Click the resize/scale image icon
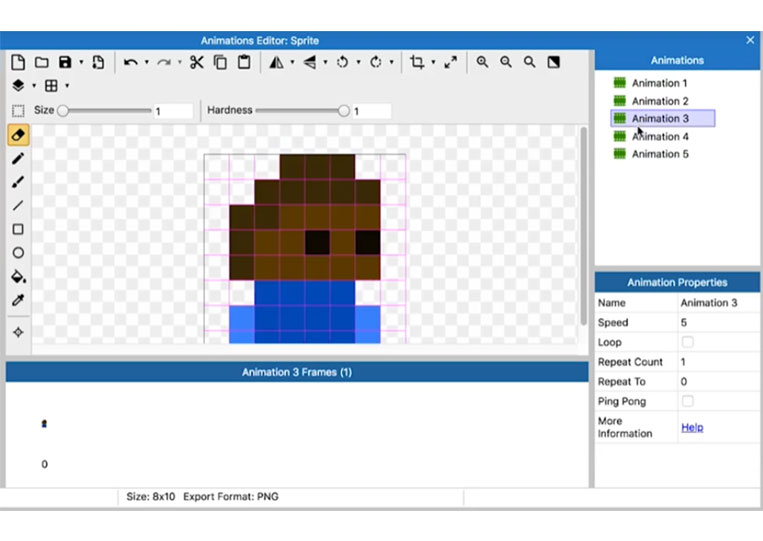The width and height of the screenshot is (763, 541). (x=451, y=62)
